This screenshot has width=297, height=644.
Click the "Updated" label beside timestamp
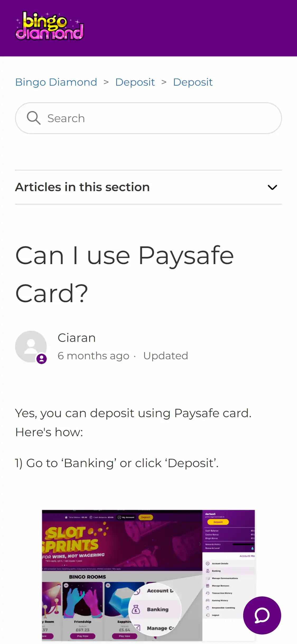166,356
